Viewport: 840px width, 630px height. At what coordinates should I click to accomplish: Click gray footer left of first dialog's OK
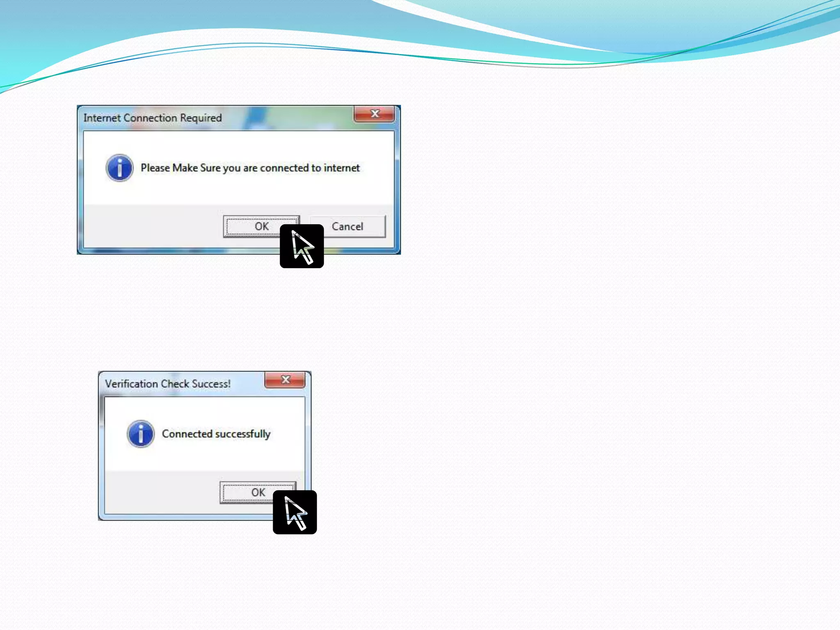click(x=152, y=226)
